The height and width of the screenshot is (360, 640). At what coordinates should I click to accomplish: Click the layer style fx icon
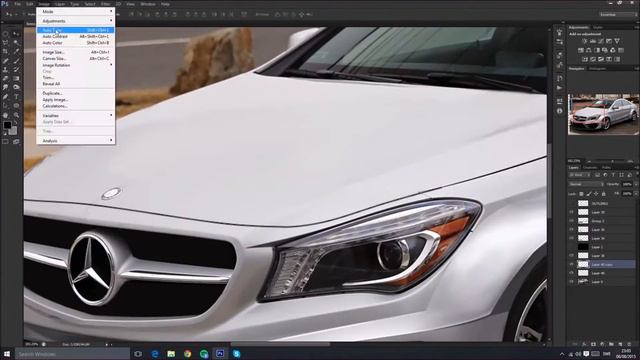(584, 344)
